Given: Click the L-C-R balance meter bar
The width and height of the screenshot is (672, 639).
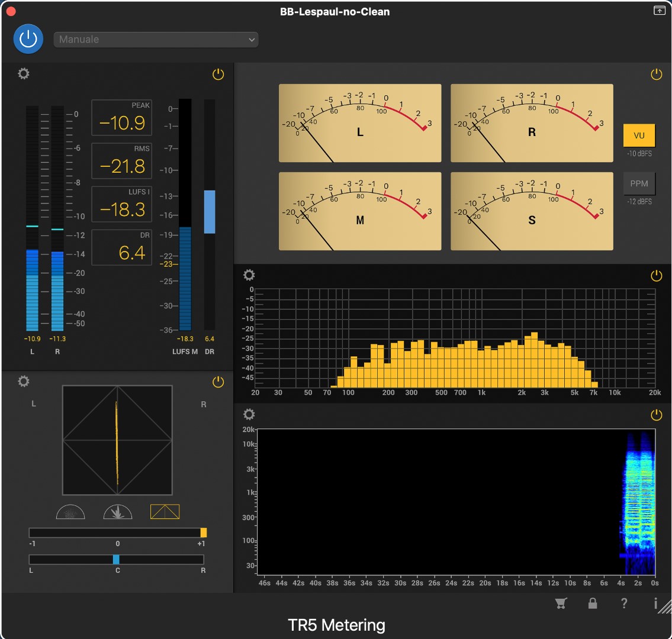Looking at the screenshot, I should pos(117,559).
